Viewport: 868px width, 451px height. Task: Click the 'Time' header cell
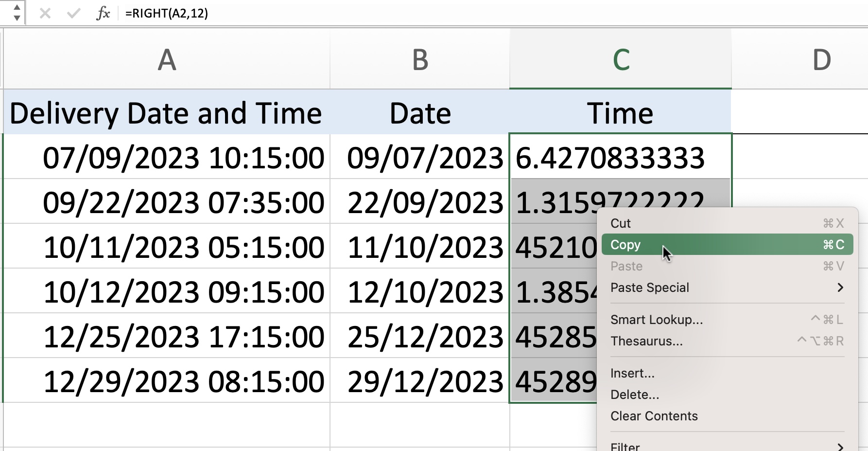(621, 112)
